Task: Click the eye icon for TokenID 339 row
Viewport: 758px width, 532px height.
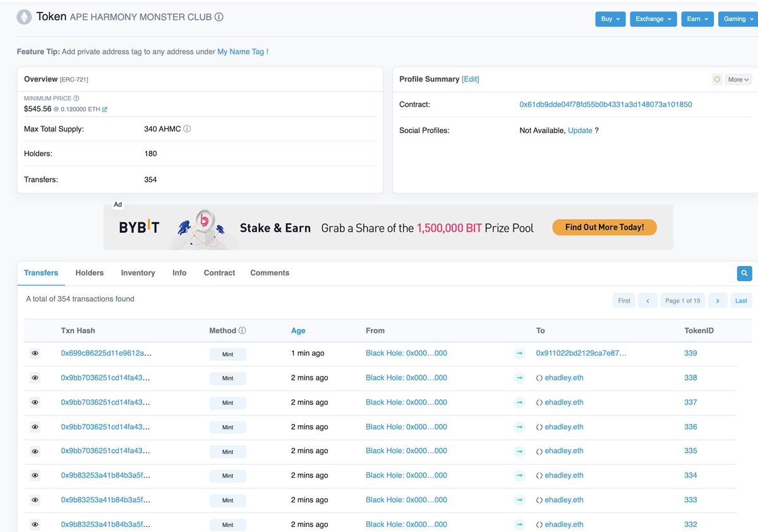Action: click(x=35, y=353)
